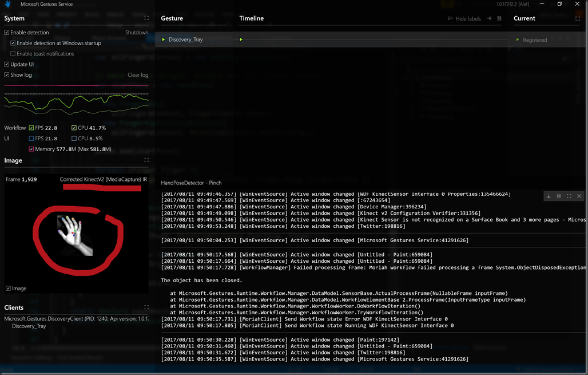
Task: Toggle the Memory 577.8M graph checkbox
Action: (x=31, y=149)
